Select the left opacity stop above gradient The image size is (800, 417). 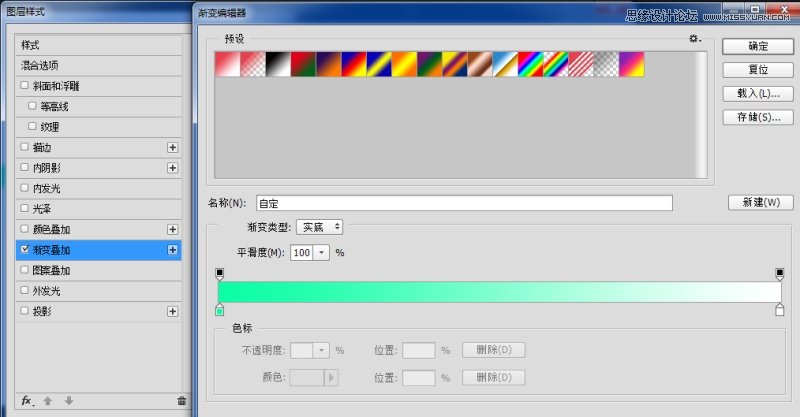(x=220, y=274)
